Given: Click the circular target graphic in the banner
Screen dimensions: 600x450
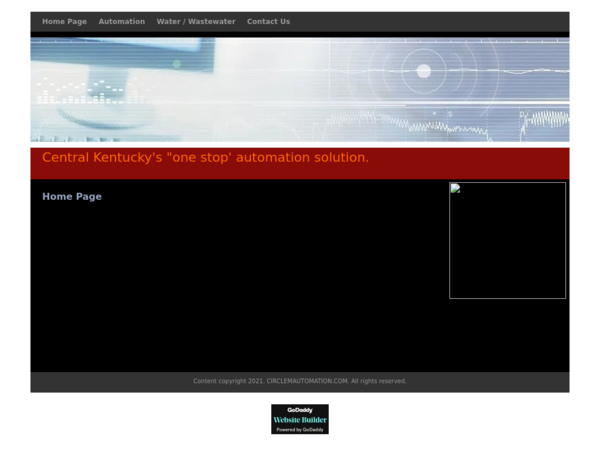Looking at the screenshot, I should [x=424, y=71].
